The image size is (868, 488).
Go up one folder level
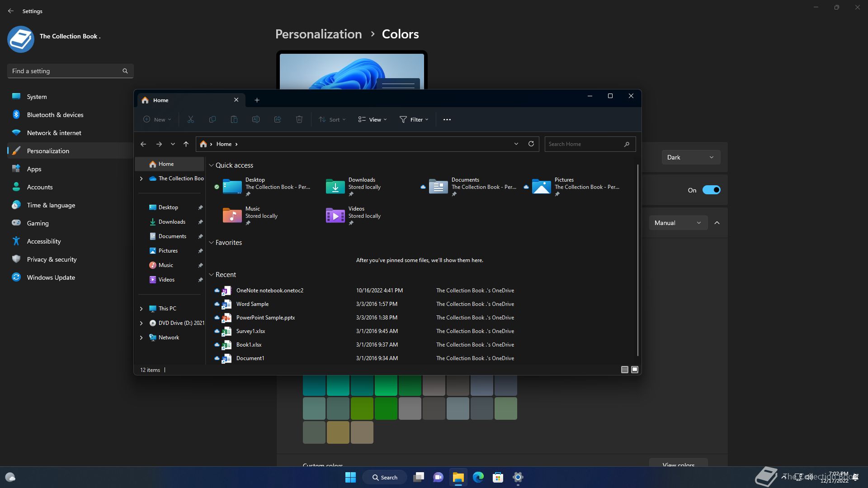(186, 144)
